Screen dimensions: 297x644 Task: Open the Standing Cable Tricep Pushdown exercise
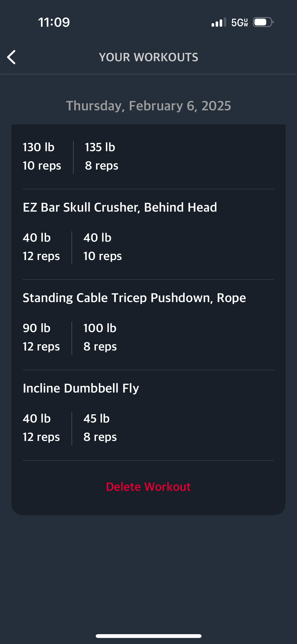coord(134,298)
